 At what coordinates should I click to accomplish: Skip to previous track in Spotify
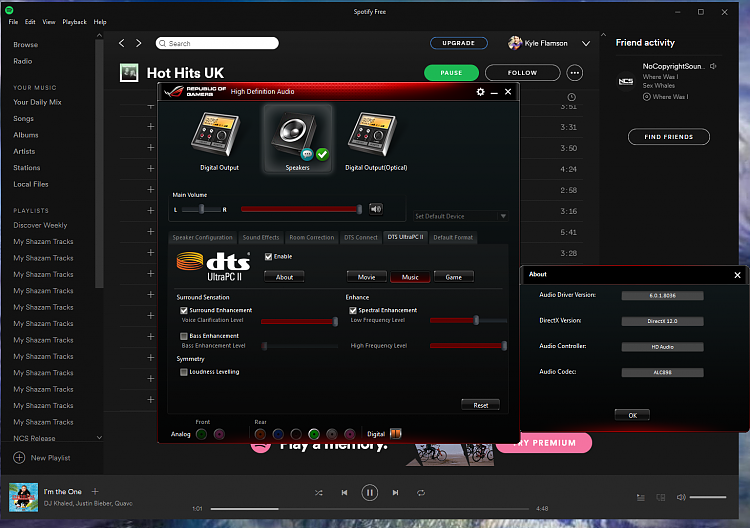click(344, 493)
